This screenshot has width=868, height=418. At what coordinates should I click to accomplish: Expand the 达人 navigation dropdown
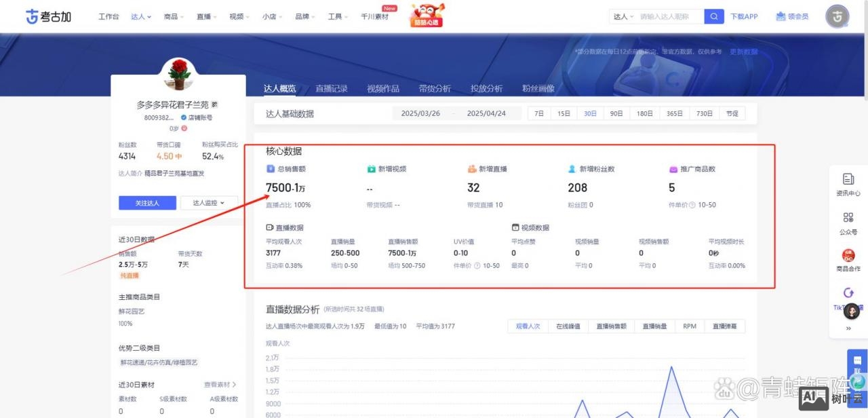[x=141, y=16]
